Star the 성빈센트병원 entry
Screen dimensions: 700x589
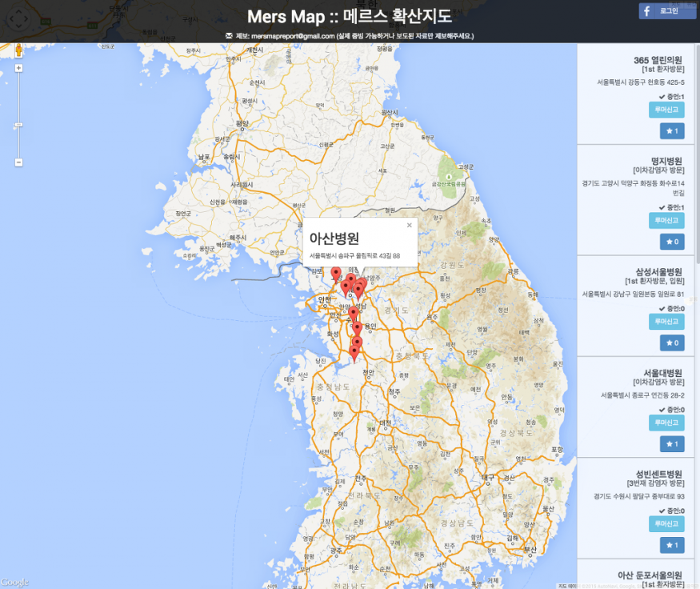(671, 545)
